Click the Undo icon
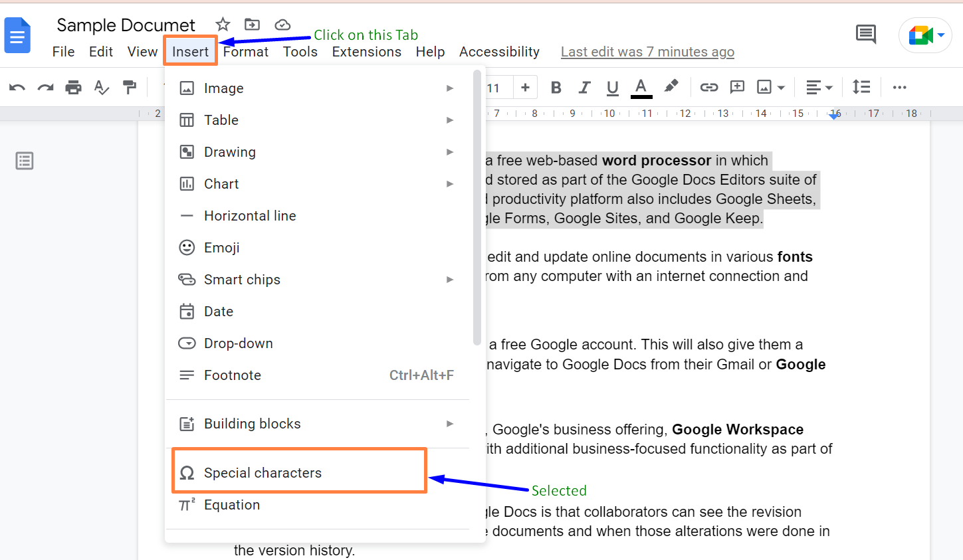Image resolution: width=963 pixels, height=560 pixels. coord(17,87)
